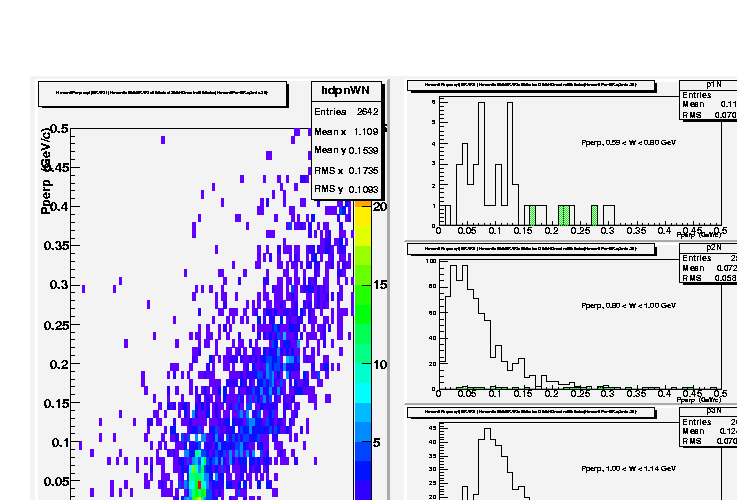Click the 0.45 tick label on the scatter plot
737x500 pixels.
(x=55, y=167)
